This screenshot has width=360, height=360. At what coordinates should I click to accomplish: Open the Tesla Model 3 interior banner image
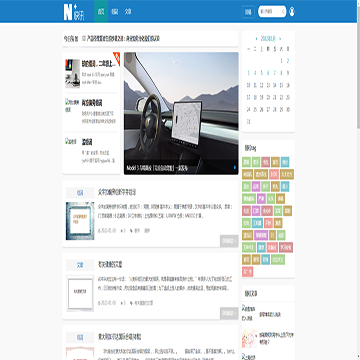coord(181,113)
